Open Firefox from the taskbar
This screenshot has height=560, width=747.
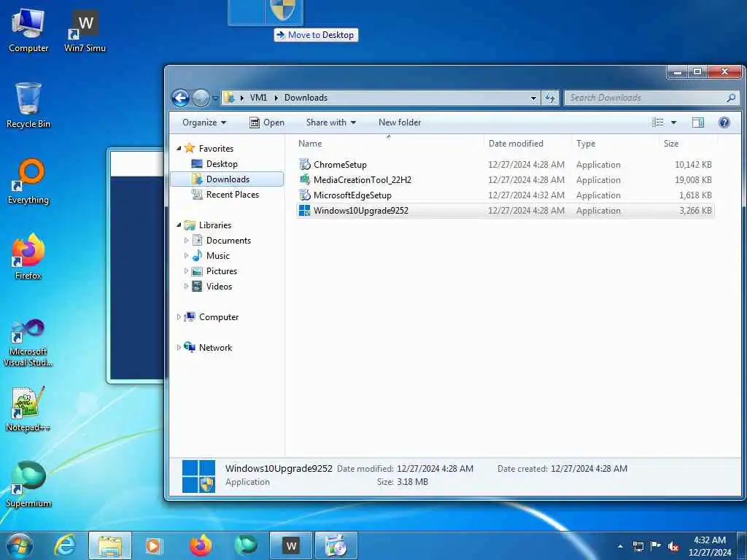(201, 545)
